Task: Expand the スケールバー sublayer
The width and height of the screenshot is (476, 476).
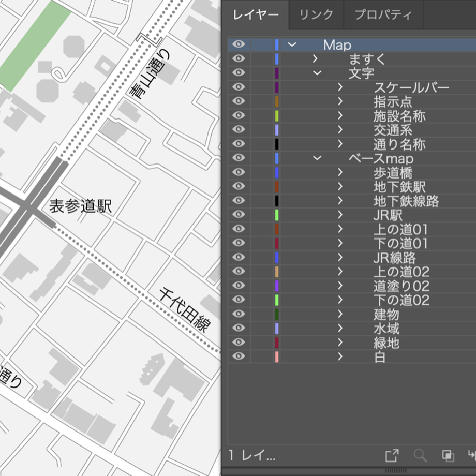Action: pyautogui.click(x=340, y=87)
